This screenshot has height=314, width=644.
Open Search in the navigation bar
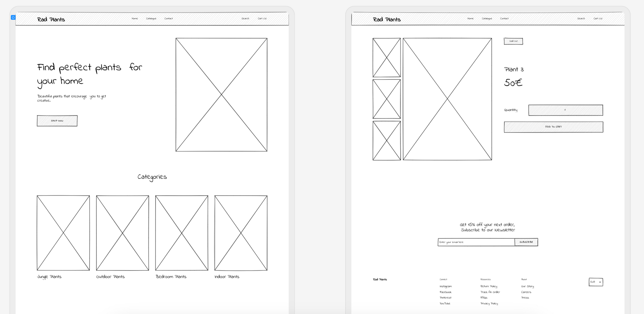point(245,18)
